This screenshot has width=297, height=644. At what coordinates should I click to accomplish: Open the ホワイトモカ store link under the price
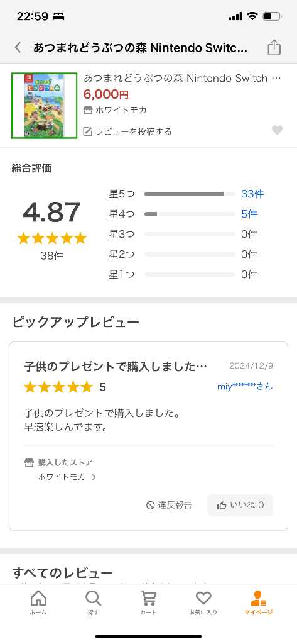[x=116, y=110]
